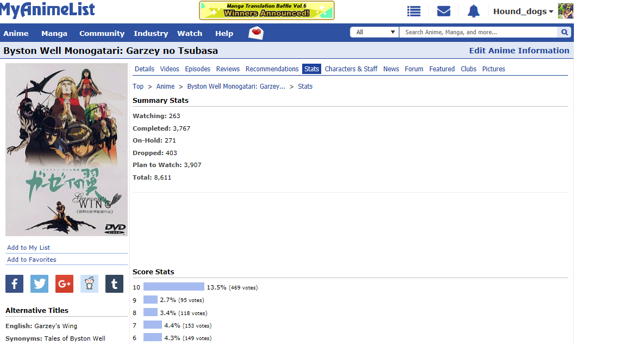Open the Manga menu
644x345 pixels.
(54, 33)
